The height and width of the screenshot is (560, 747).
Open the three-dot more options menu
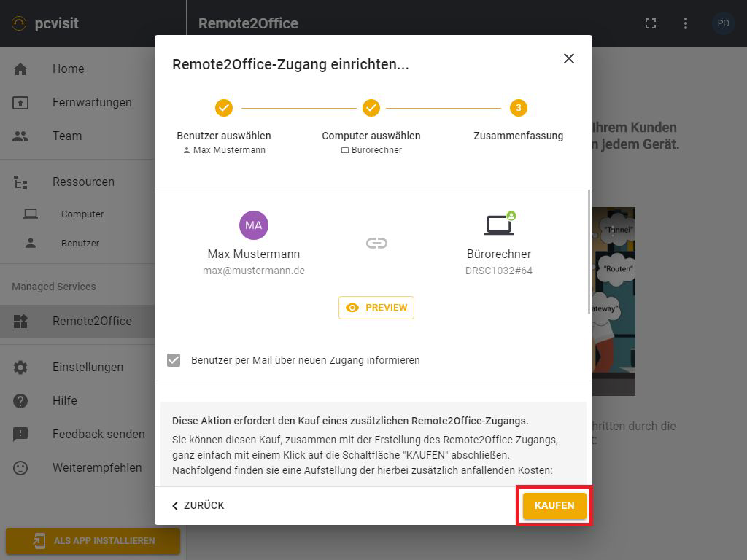(x=686, y=23)
